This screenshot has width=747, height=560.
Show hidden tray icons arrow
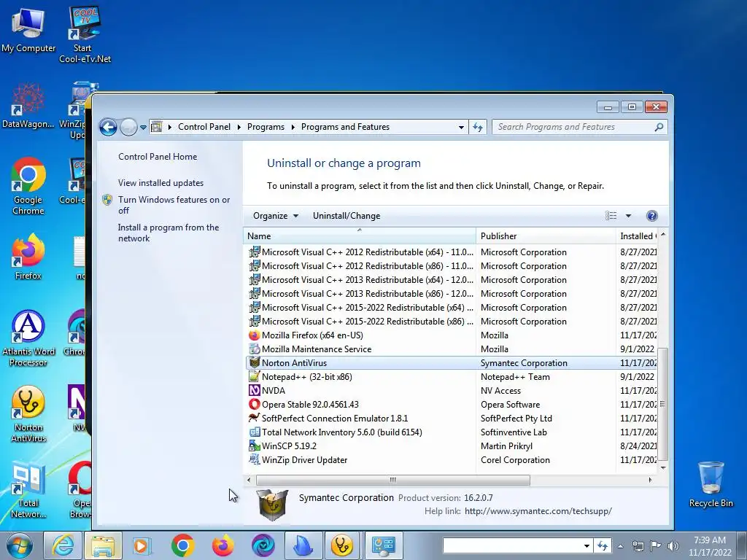[620, 545]
